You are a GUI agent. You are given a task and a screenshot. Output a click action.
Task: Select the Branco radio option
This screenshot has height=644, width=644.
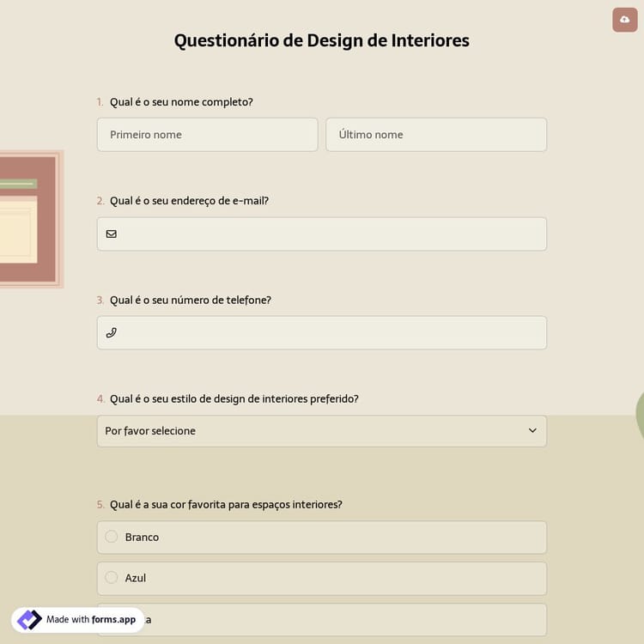pos(112,537)
